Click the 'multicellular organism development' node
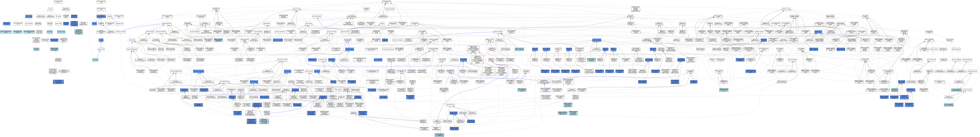The width and height of the screenshot is (980, 137). (x=205, y=24)
